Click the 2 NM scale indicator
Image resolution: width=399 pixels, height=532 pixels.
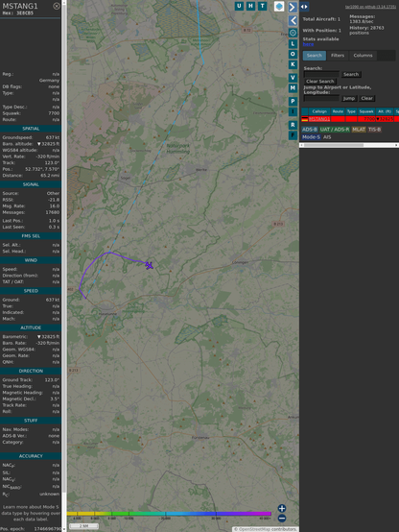coord(83,526)
